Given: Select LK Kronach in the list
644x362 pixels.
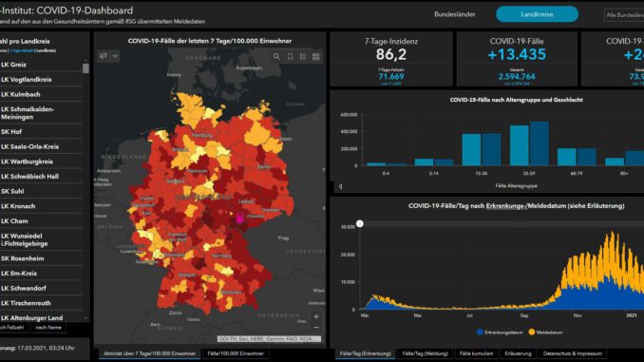Looking at the screenshot, I should pyautogui.click(x=41, y=206).
